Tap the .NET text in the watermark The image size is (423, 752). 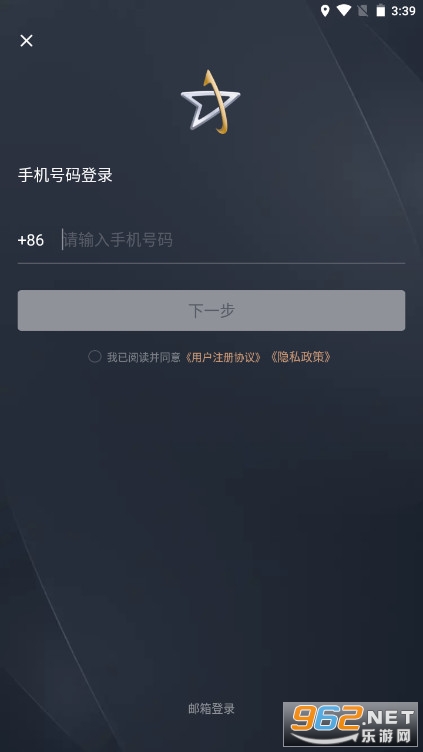pos(389,717)
